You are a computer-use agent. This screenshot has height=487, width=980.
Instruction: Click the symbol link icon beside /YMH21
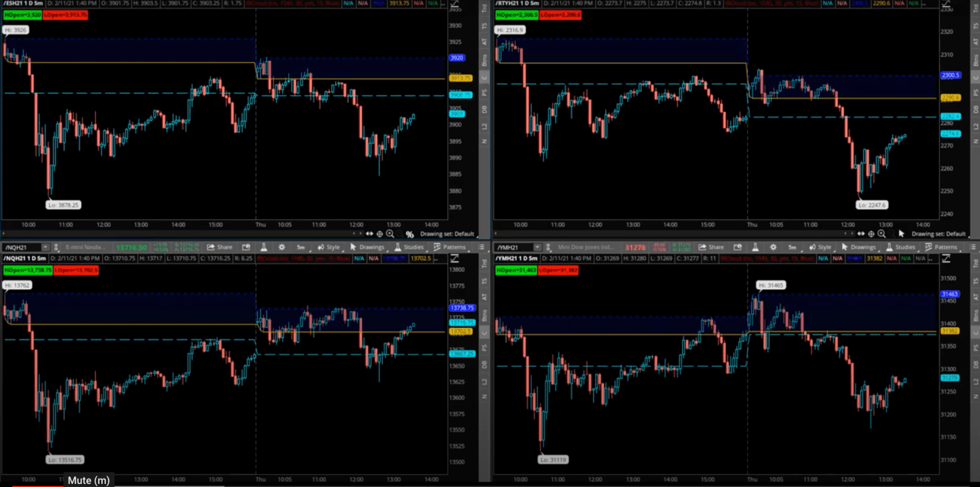(x=549, y=247)
